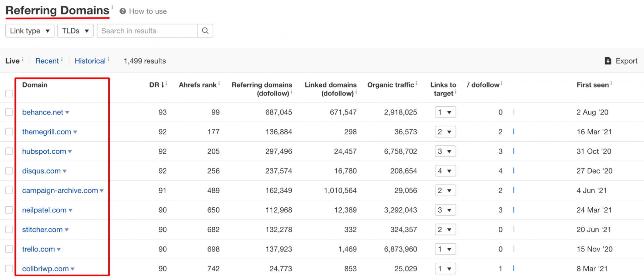Click the dofollow bar for disqus.com
The width and height of the screenshot is (644, 278).
pos(514,170)
